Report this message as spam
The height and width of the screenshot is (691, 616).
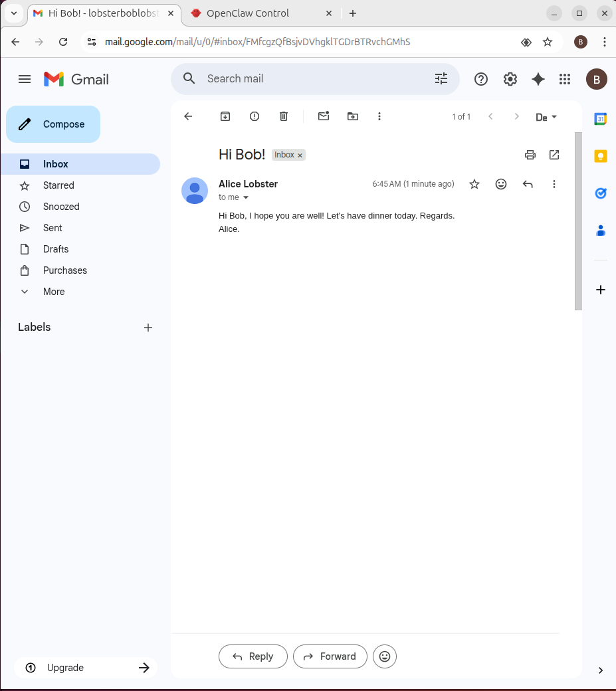255,116
